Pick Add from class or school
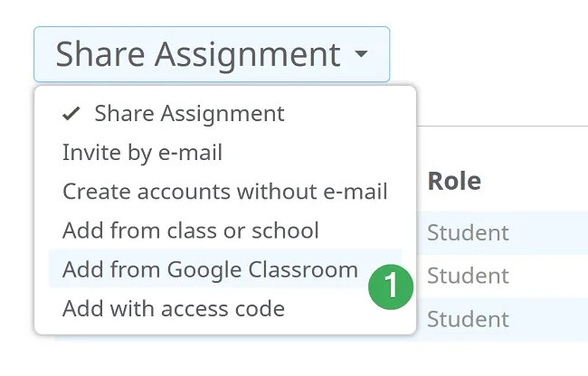The width and height of the screenshot is (588, 376). click(x=190, y=230)
